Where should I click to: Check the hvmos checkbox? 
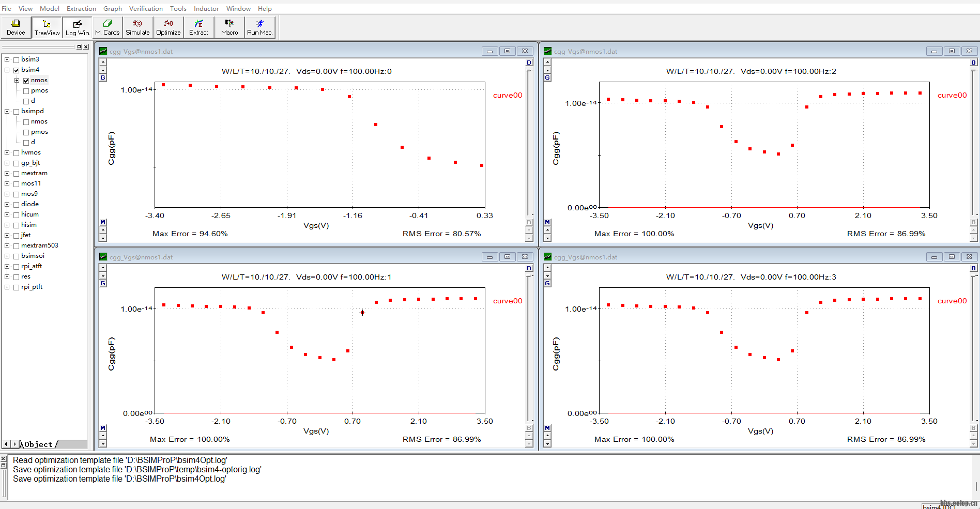coord(17,153)
